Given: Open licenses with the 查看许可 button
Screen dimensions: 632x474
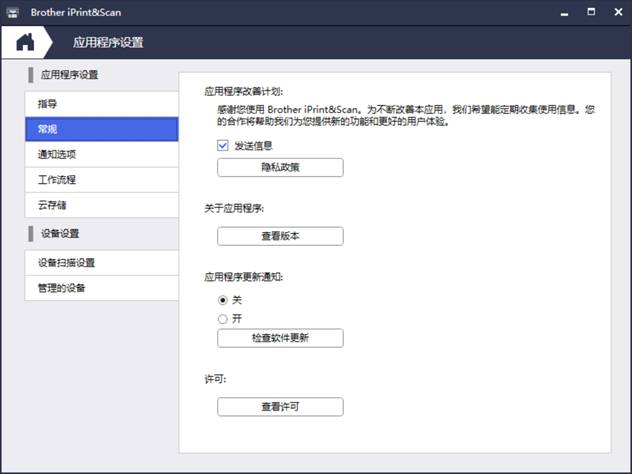Looking at the screenshot, I should click(x=280, y=407).
